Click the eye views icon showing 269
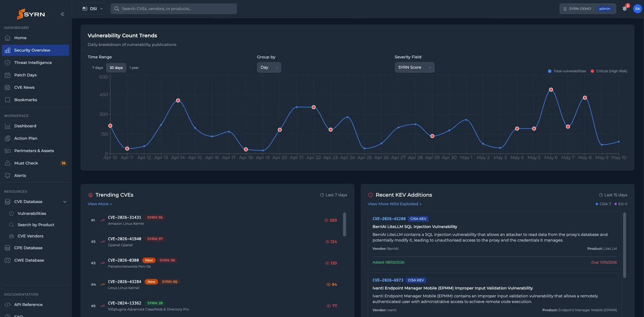644x317 pixels. [326, 221]
